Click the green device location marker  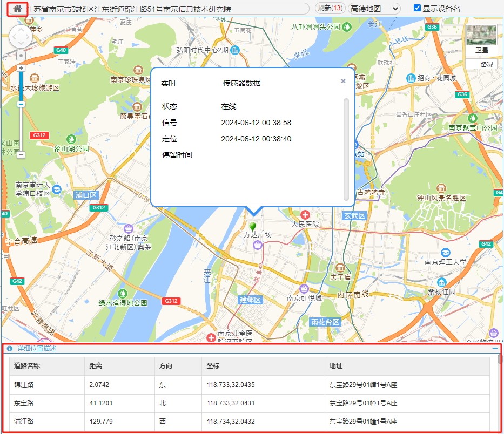[x=252, y=226]
